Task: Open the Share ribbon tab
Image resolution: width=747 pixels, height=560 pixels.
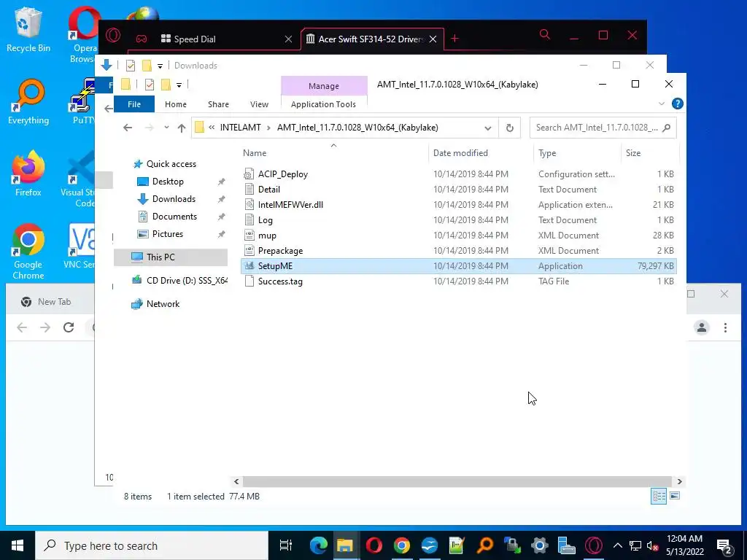Action: 218,104
